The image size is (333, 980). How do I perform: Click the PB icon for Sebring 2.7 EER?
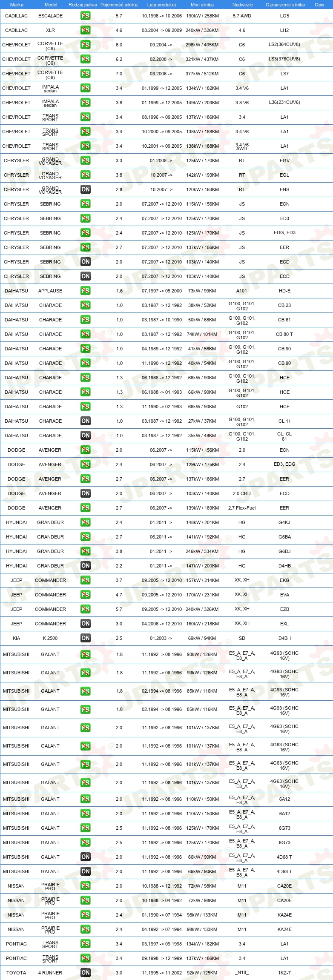pyautogui.click(x=85, y=247)
